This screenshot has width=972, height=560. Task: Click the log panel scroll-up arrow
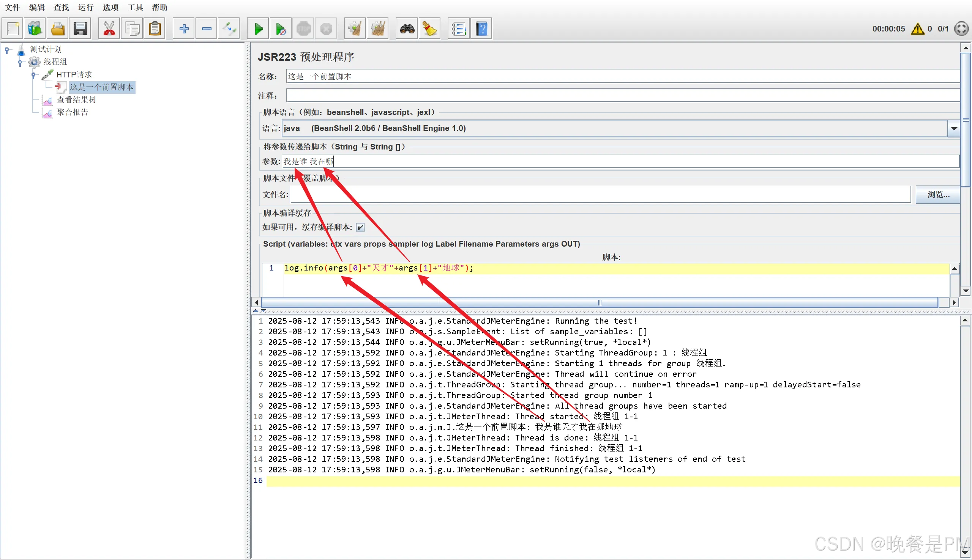point(966,321)
